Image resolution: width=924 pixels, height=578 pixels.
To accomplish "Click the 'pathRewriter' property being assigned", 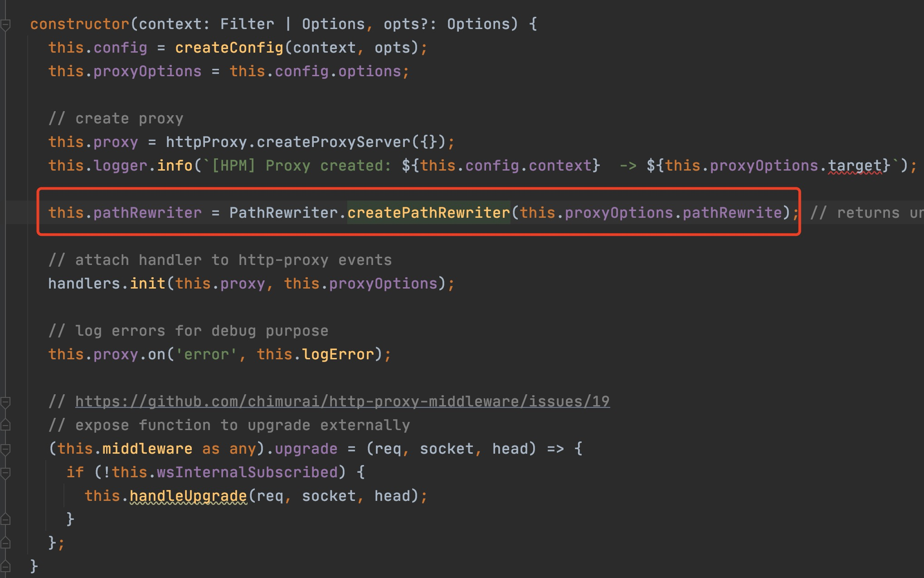I will click(147, 213).
